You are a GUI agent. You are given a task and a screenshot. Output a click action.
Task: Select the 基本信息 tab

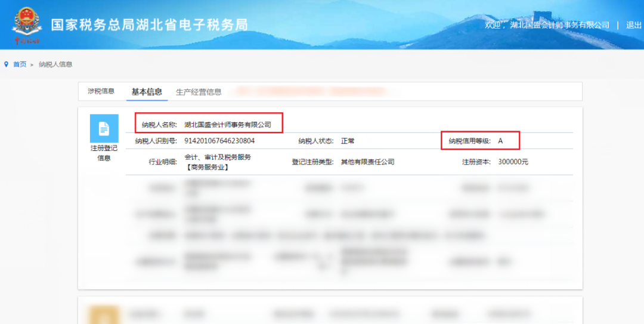(147, 92)
